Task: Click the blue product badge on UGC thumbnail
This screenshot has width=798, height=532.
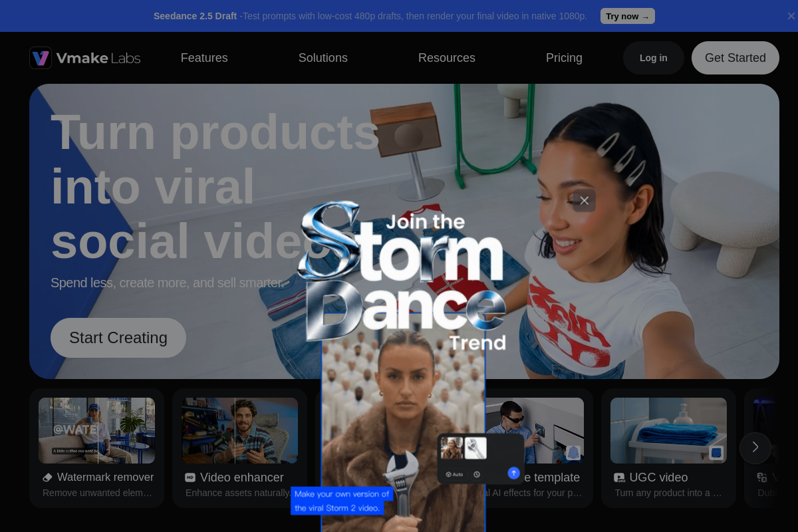Action: (716, 453)
